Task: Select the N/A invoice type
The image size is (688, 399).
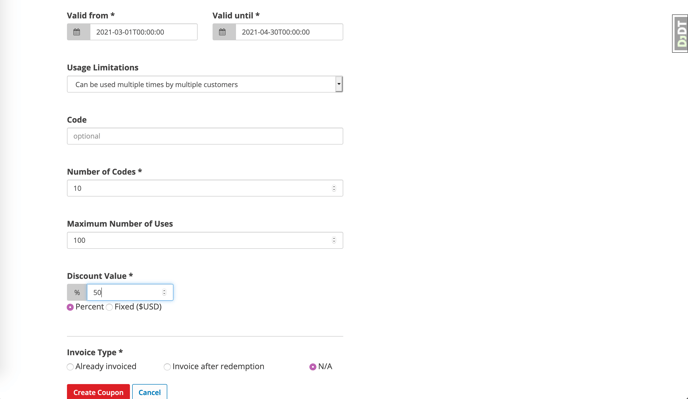Action: [x=313, y=367]
